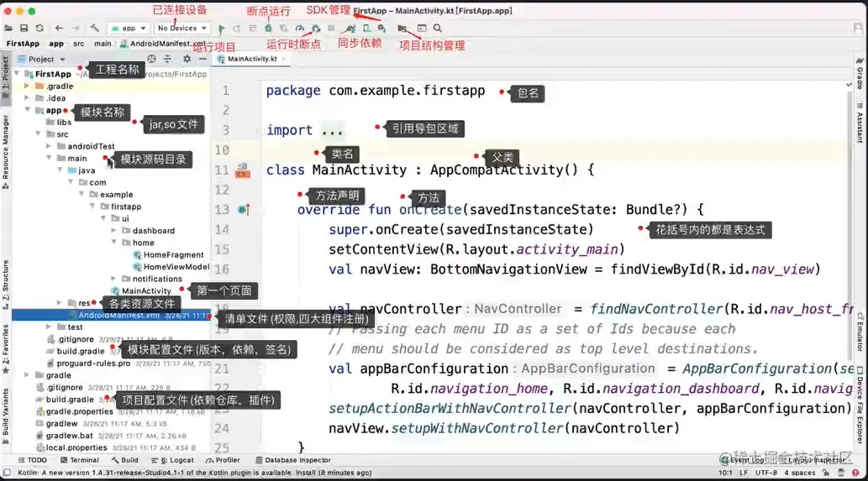The image size is (868, 481).
Task: Navigate back with the left arrow icon
Action: point(59,29)
